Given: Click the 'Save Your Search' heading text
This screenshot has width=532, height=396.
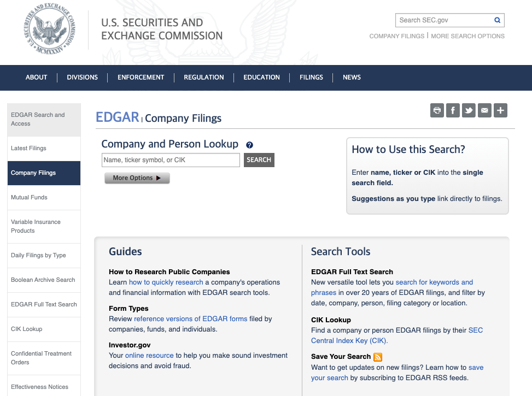Looking at the screenshot, I should (341, 357).
